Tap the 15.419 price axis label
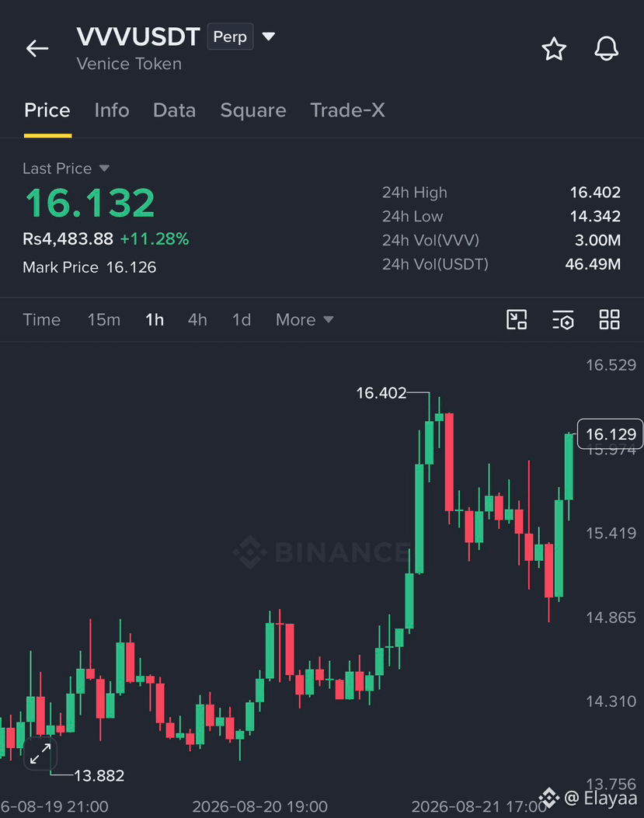The image size is (644, 818). pyautogui.click(x=611, y=533)
